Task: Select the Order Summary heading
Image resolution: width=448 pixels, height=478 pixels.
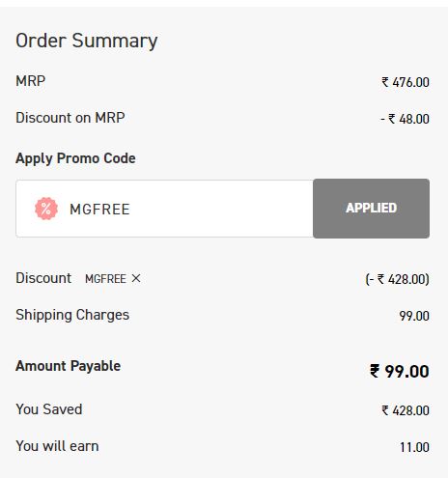Action: (87, 41)
